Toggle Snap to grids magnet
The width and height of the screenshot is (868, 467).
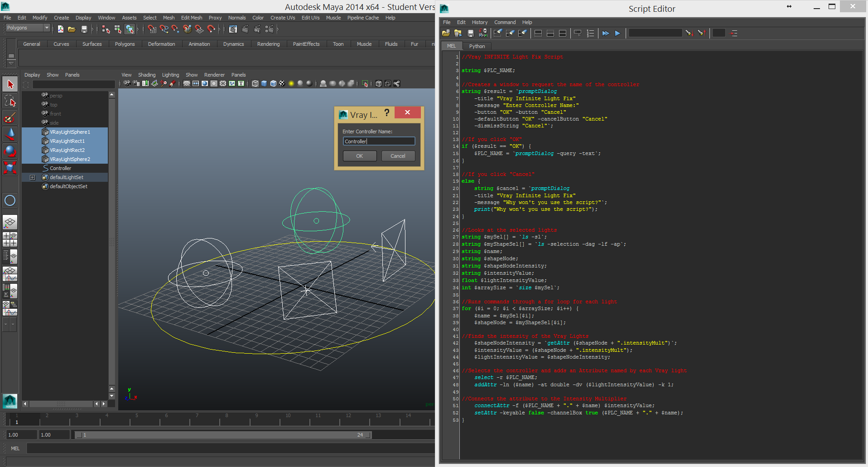(x=152, y=29)
